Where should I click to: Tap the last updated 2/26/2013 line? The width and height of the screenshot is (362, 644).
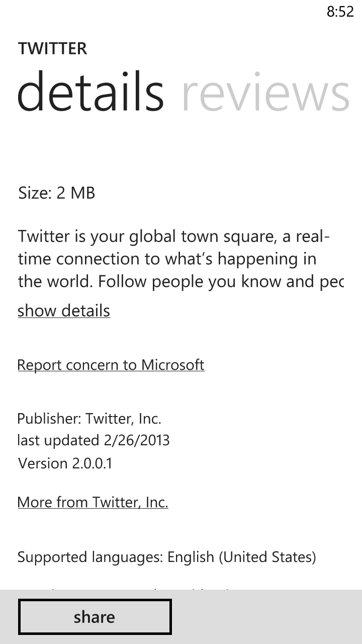click(94, 441)
